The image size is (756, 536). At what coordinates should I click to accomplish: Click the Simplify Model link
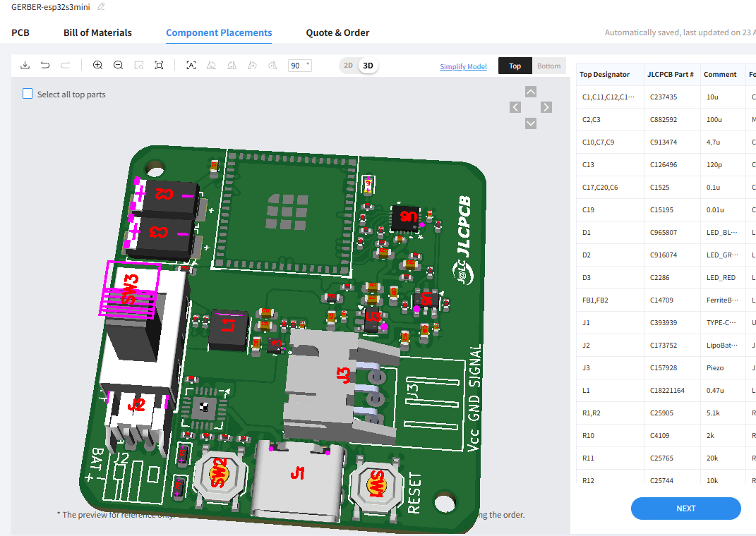click(x=463, y=66)
